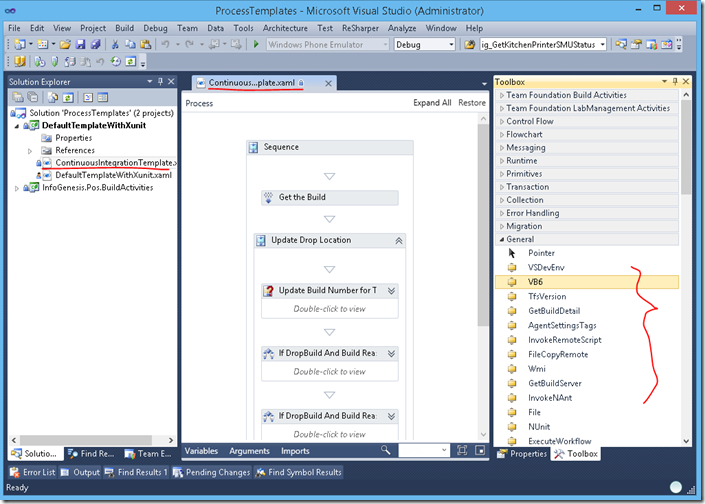Click View Code icon in Solution Explorer

[88, 97]
